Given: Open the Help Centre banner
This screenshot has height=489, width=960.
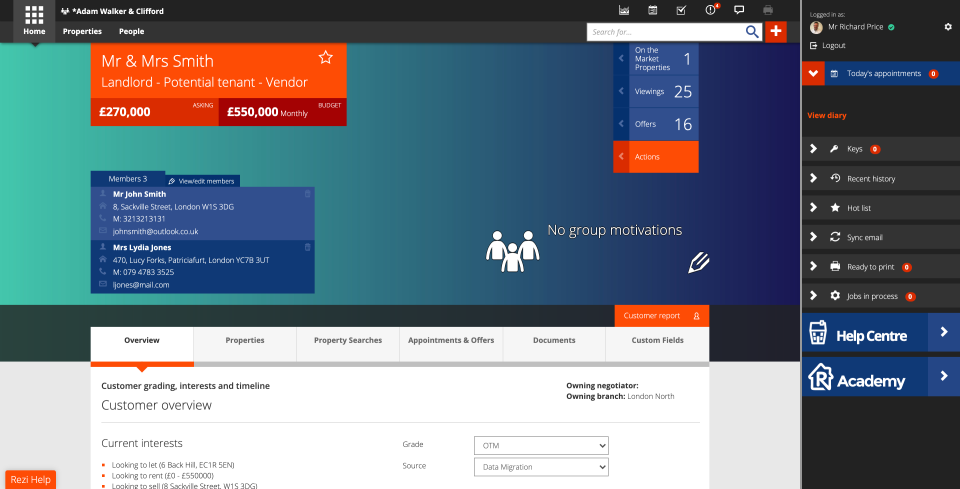Looking at the screenshot, I should (880, 332).
